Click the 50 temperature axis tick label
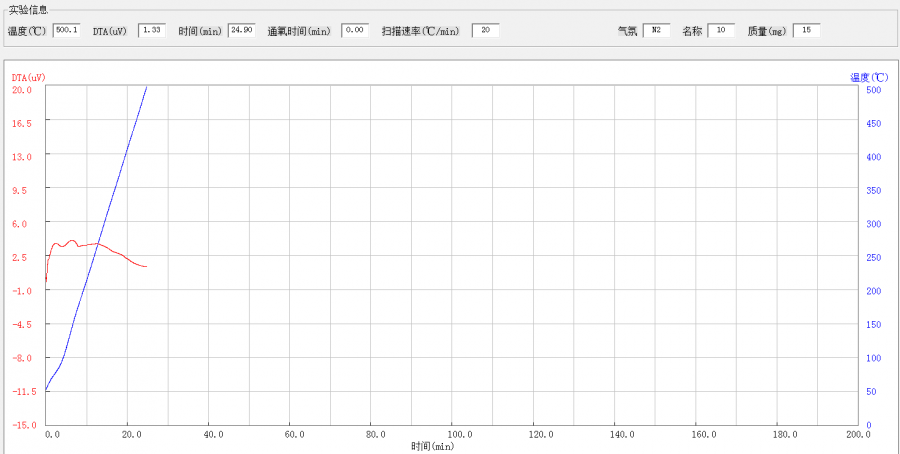 point(871,391)
